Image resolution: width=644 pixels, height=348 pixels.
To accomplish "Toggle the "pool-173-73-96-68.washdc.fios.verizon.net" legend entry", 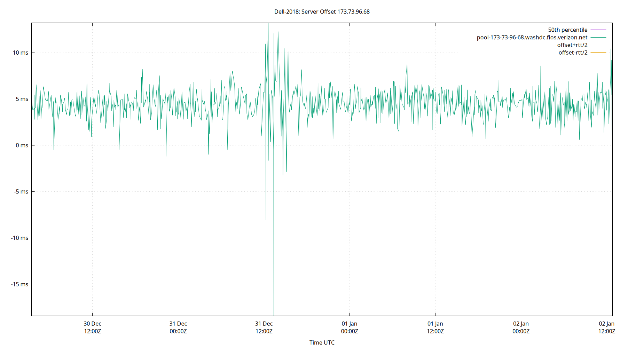I will pos(532,37).
